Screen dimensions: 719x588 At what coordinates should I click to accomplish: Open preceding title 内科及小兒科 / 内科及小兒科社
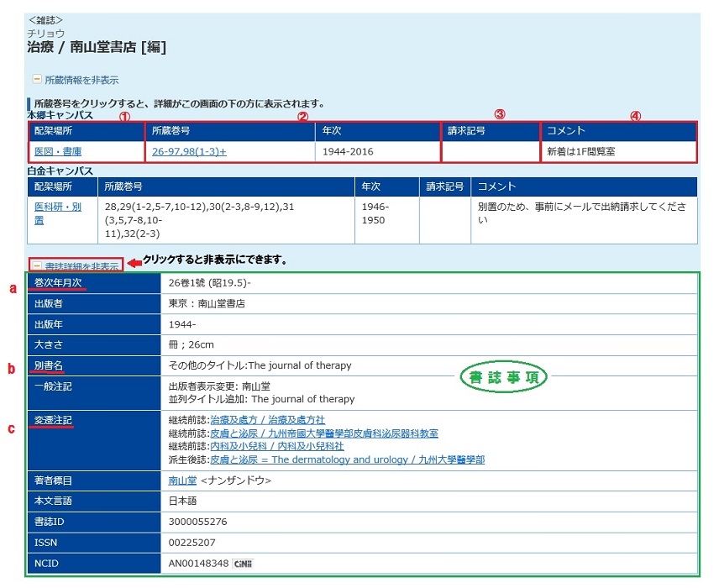(x=277, y=446)
